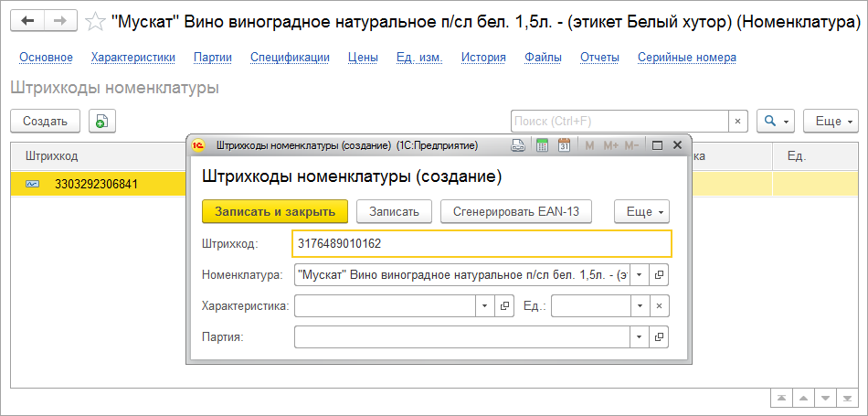Open the Партия field's linked record icon
This screenshot has height=416, width=868.
point(660,337)
